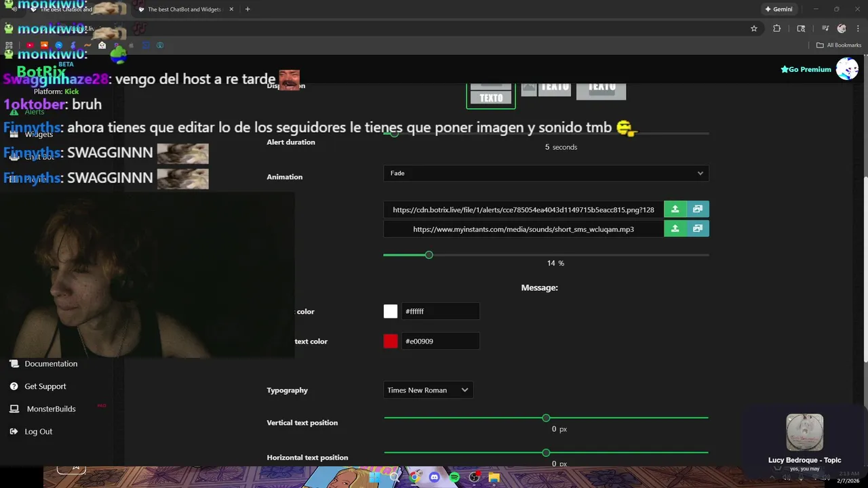Open the white #ffffff color swatch
This screenshot has height=488, width=868.
click(391, 312)
